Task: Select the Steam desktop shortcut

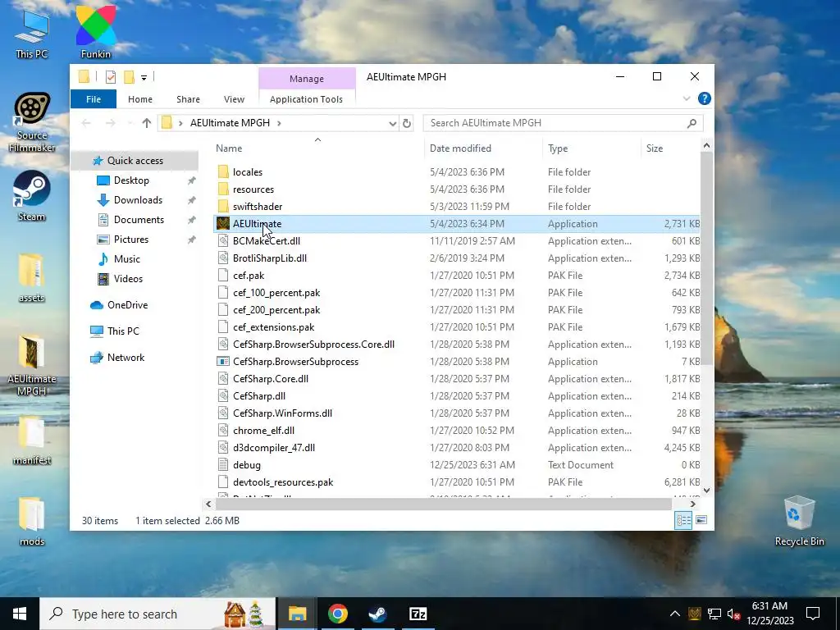Action: [x=32, y=195]
